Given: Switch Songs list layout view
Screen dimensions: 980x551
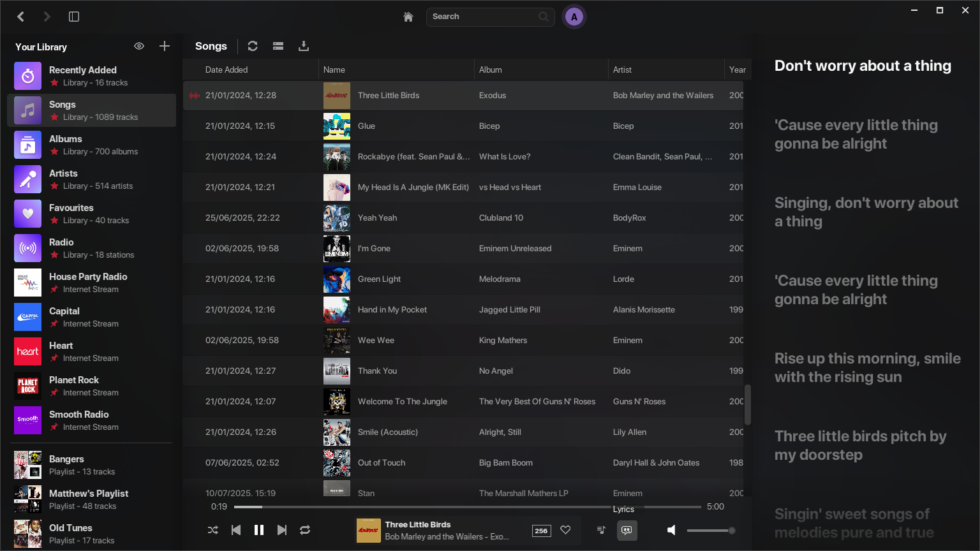Looking at the screenshot, I should pyautogui.click(x=278, y=46).
